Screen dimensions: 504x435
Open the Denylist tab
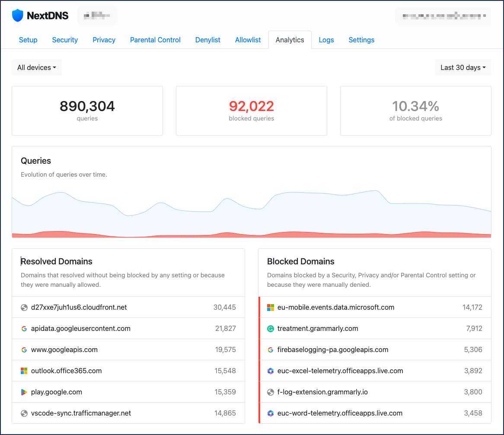[207, 40]
